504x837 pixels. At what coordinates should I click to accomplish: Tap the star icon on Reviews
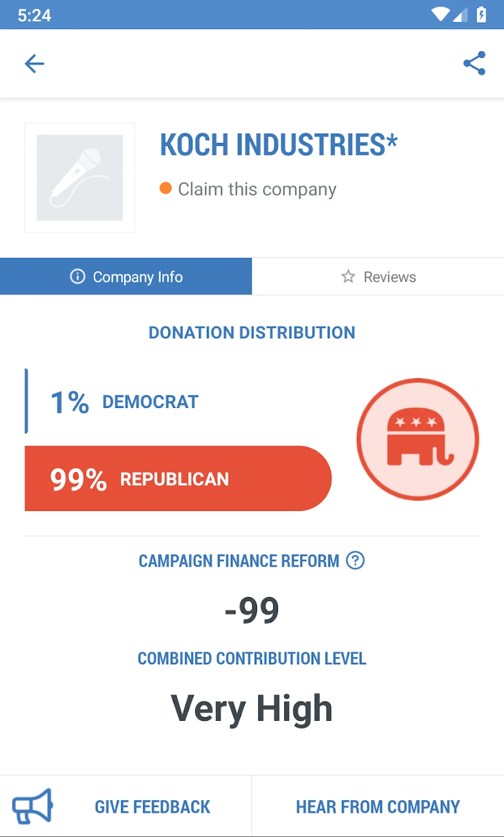(x=348, y=277)
